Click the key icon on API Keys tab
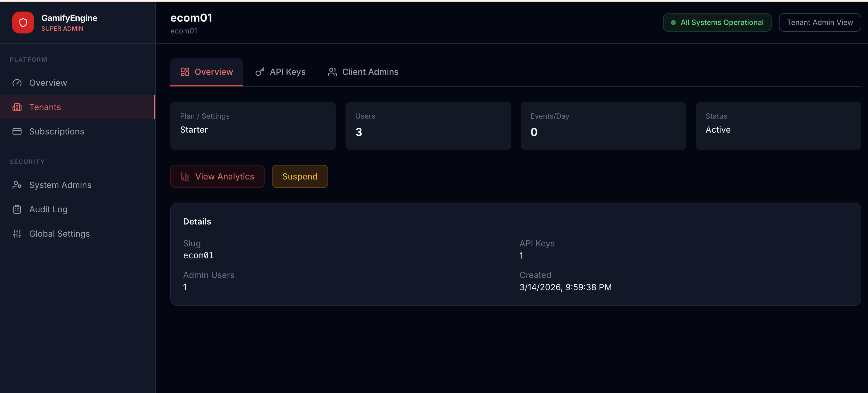 (x=259, y=72)
